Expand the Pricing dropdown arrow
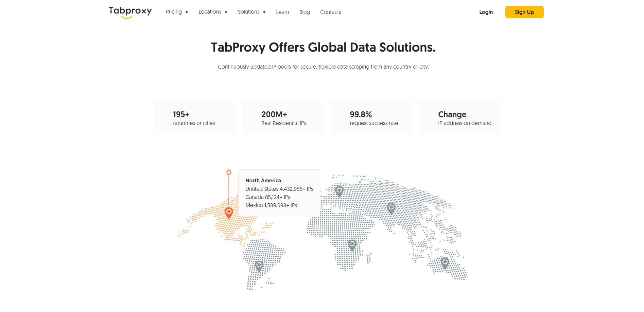 (x=187, y=12)
